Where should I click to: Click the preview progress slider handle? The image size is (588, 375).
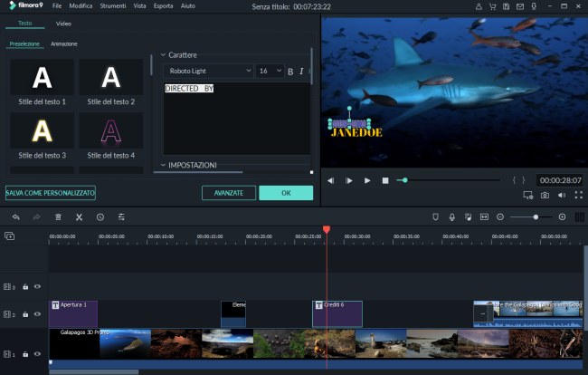[x=404, y=180]
